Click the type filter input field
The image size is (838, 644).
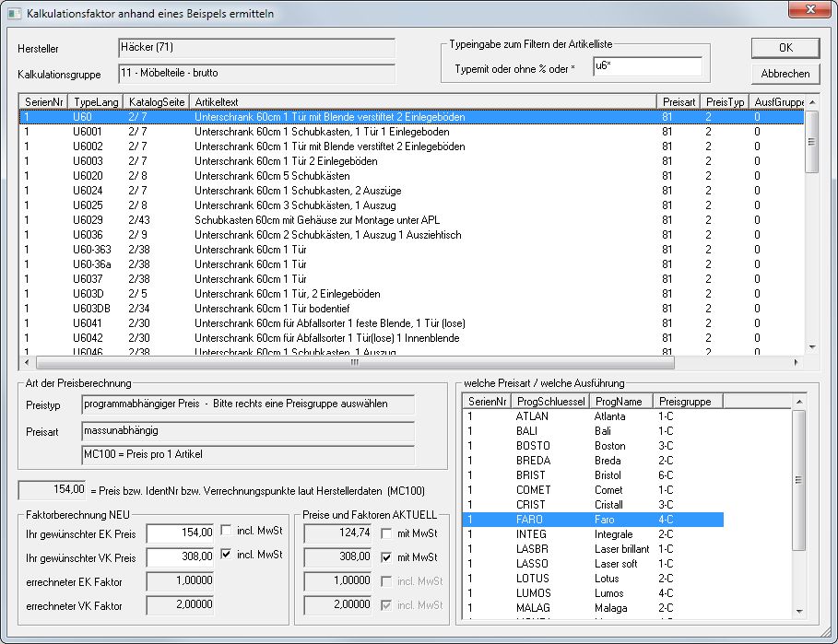click(x=646, y=67)
